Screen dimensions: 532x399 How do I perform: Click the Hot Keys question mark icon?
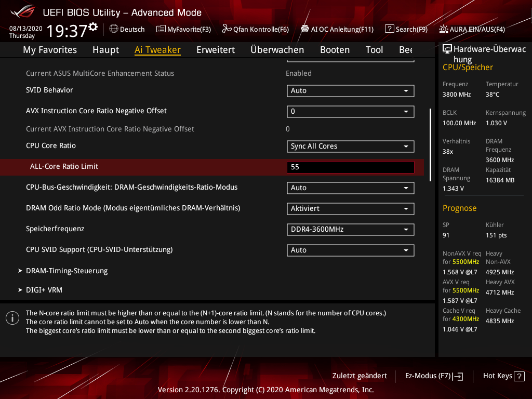519,376
